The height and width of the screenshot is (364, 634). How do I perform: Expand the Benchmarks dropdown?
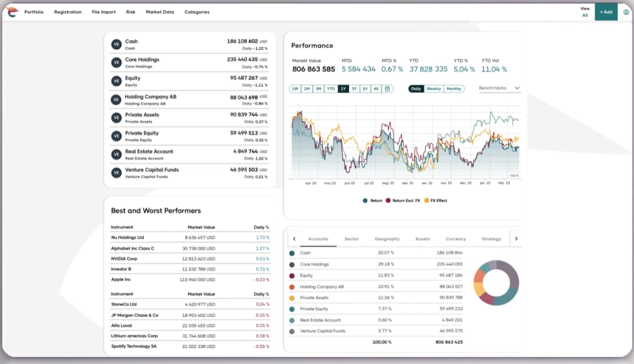click(x=499, y=88)
